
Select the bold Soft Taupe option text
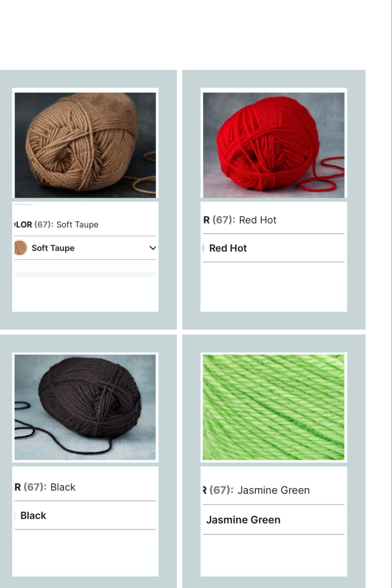(53, 248)
